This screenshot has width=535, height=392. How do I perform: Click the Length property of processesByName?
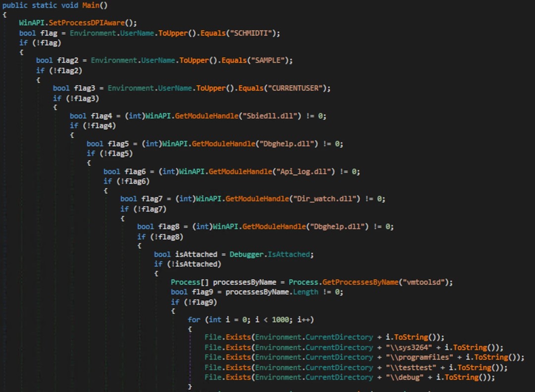click(x=306, y=292)
